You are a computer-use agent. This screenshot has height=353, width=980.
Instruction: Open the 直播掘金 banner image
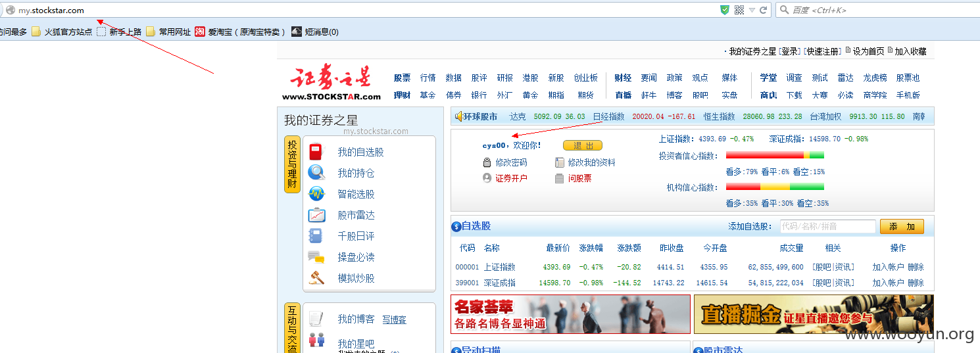(x=814, y=314)
